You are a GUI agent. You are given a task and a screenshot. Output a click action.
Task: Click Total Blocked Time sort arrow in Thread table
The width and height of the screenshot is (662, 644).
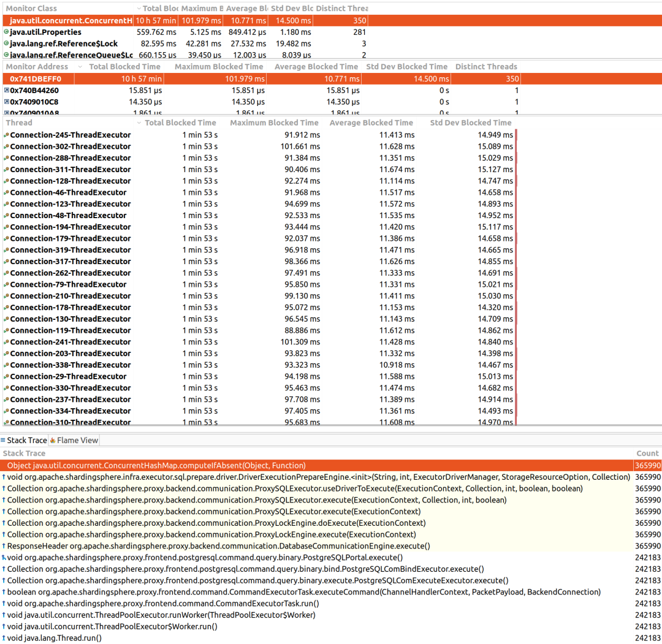pyautogui.click(x=139, y=123)
